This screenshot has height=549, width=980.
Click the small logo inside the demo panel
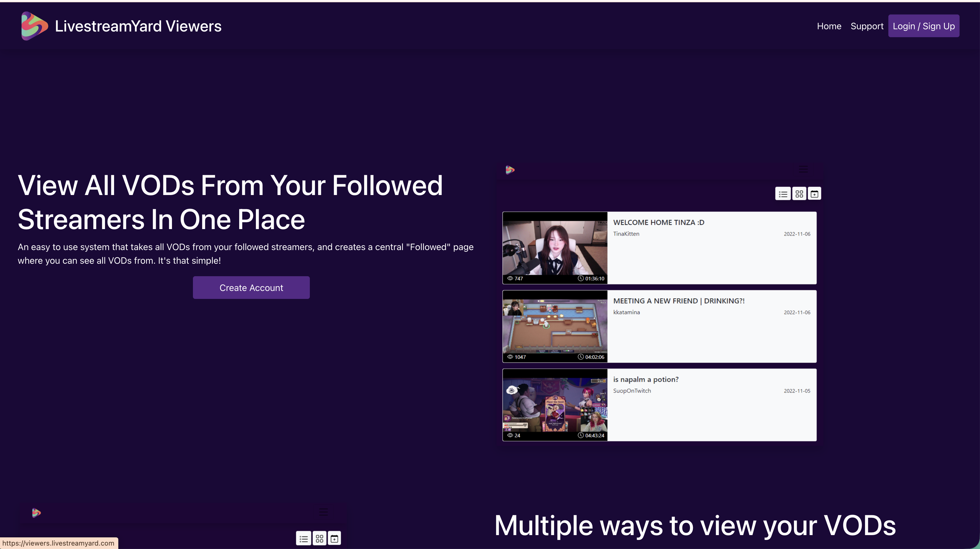[510, 170]
